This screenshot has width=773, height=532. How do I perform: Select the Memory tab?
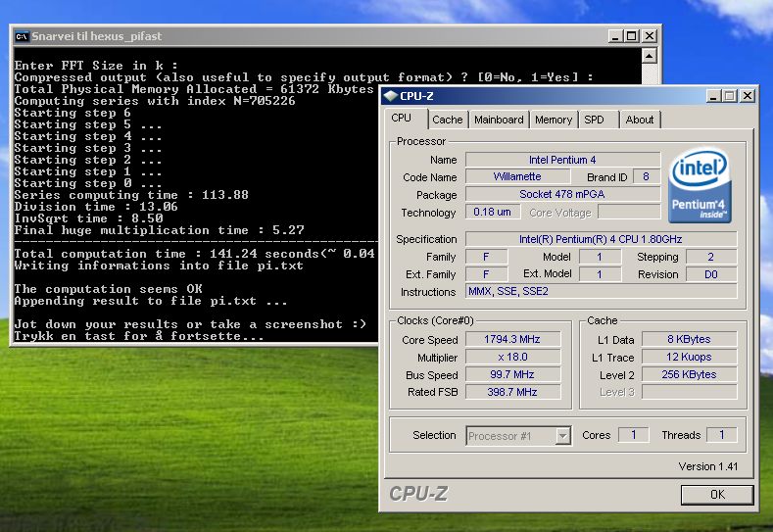point(554,120)
